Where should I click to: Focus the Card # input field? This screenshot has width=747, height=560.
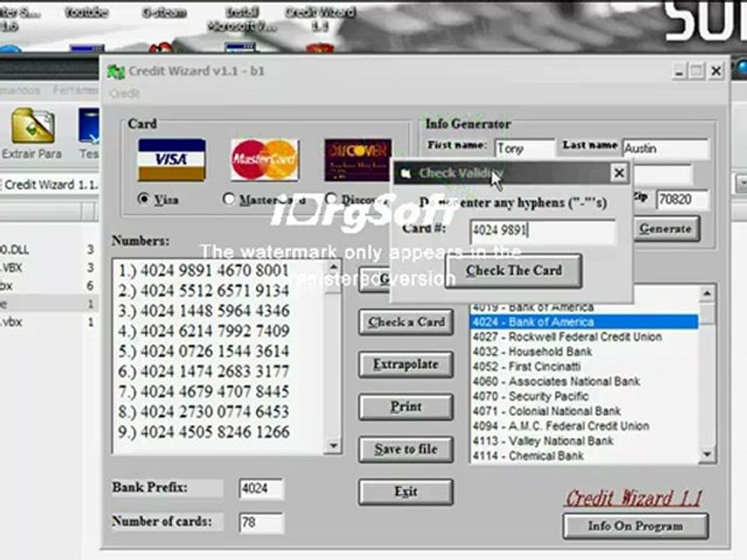(x=542, y=232)
